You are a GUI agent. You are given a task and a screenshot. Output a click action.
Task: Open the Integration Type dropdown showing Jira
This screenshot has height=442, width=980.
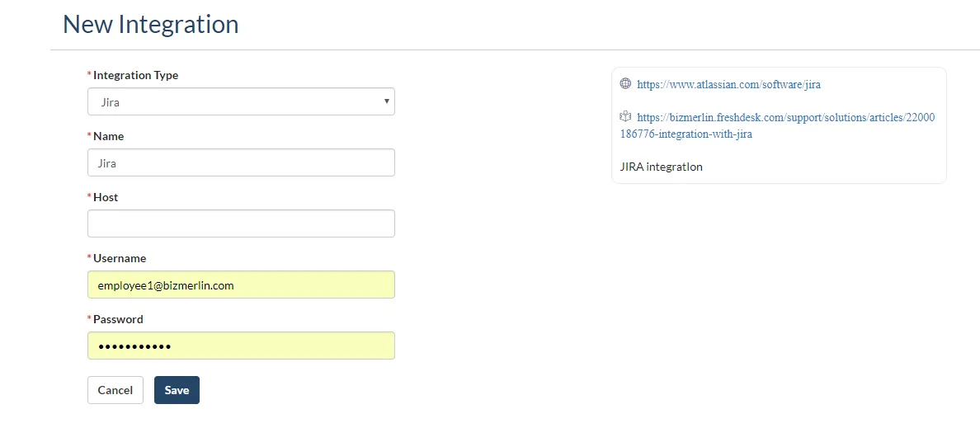click(241, 101)
